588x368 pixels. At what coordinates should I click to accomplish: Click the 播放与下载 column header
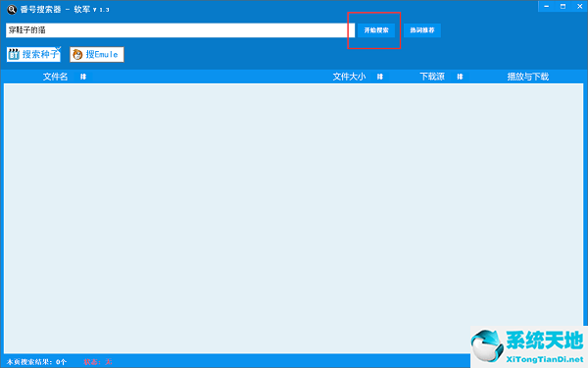click(528, 77)
